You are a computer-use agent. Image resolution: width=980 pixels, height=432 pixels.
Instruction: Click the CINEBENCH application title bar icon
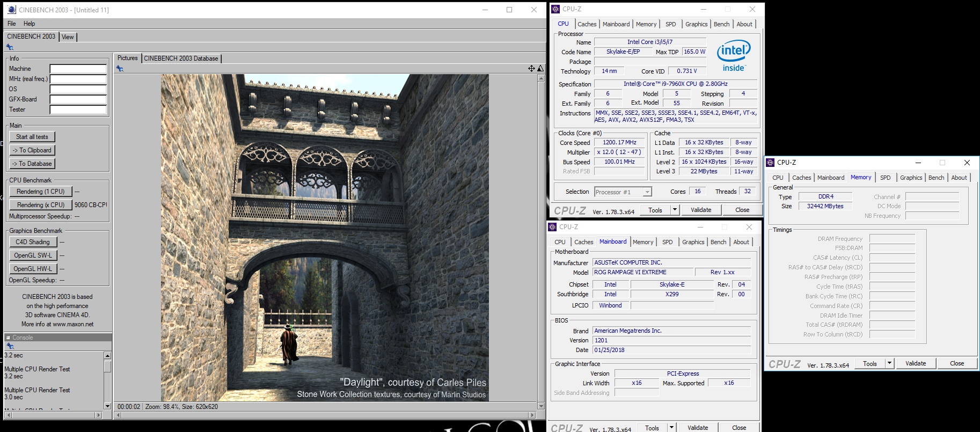pos(12,10)
